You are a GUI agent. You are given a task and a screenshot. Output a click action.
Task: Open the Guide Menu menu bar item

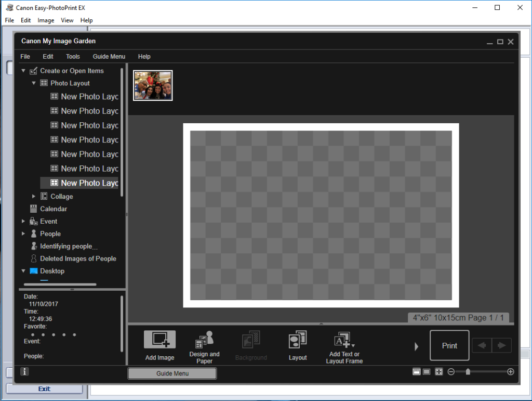[x=109, y=56]
